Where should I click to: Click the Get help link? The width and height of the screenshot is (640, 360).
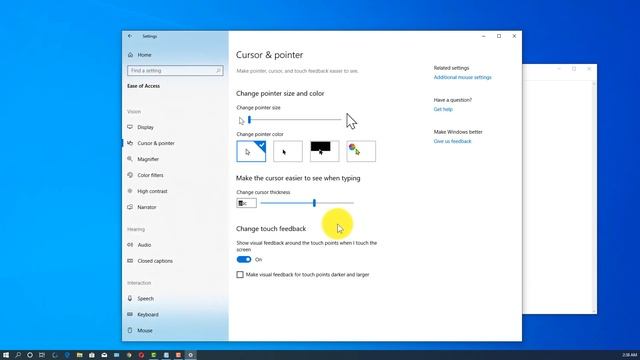click(x=443, y=109)
